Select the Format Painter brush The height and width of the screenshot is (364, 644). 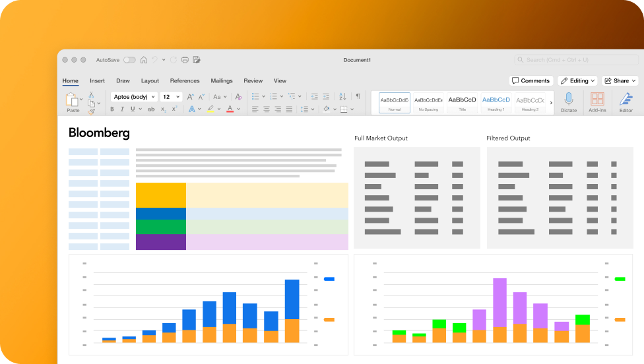point(91,111)
